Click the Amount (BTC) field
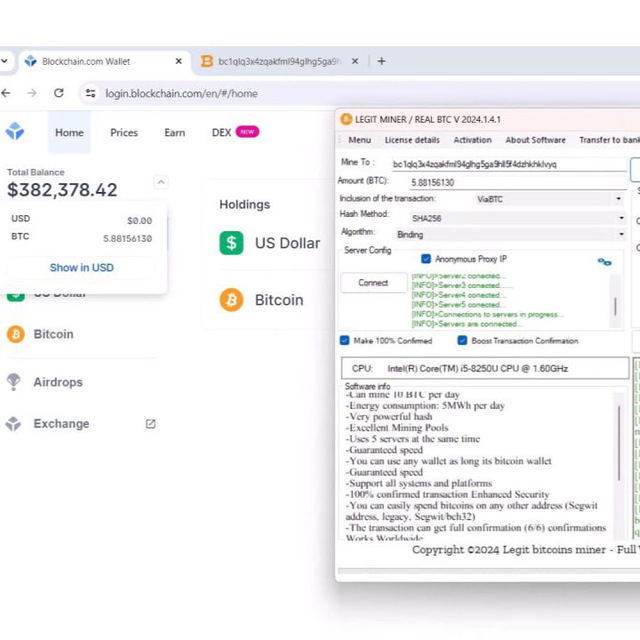640x640 pixels. [518, 182]
